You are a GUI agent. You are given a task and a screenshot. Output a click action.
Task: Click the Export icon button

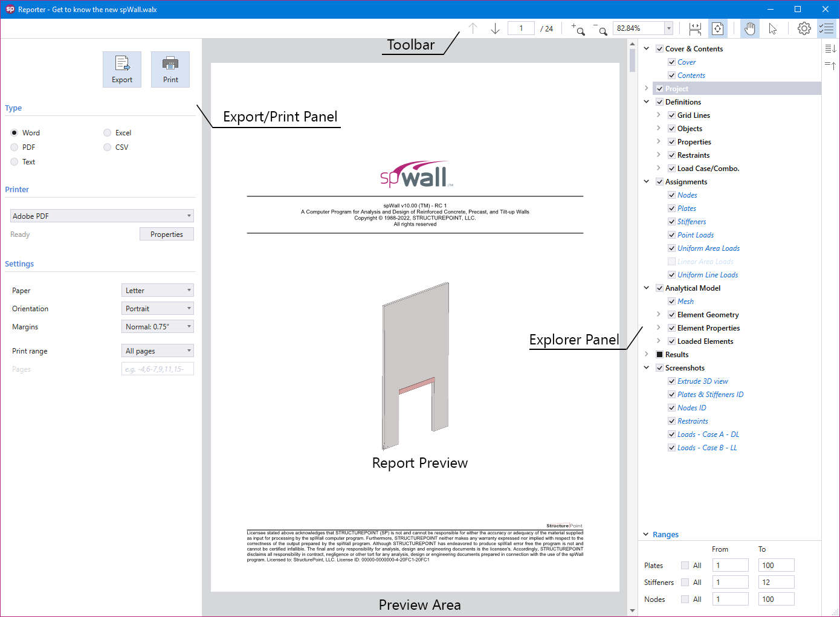point(122,69)
